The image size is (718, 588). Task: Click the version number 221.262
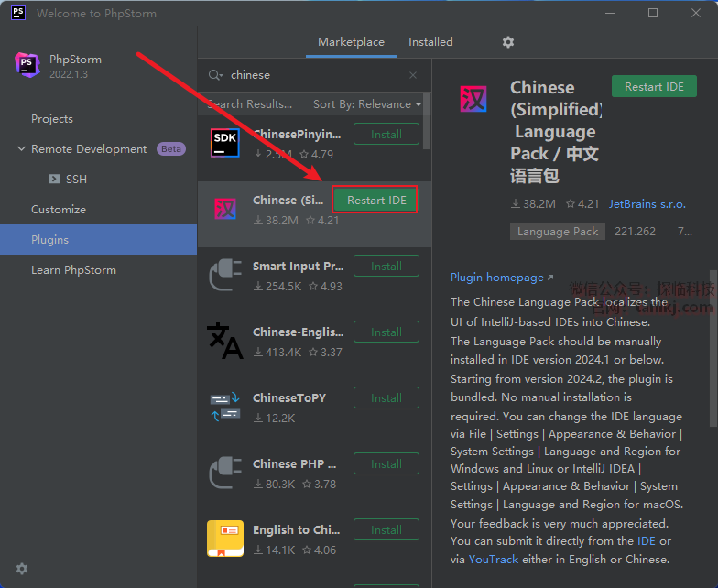(x=635, y=231)
